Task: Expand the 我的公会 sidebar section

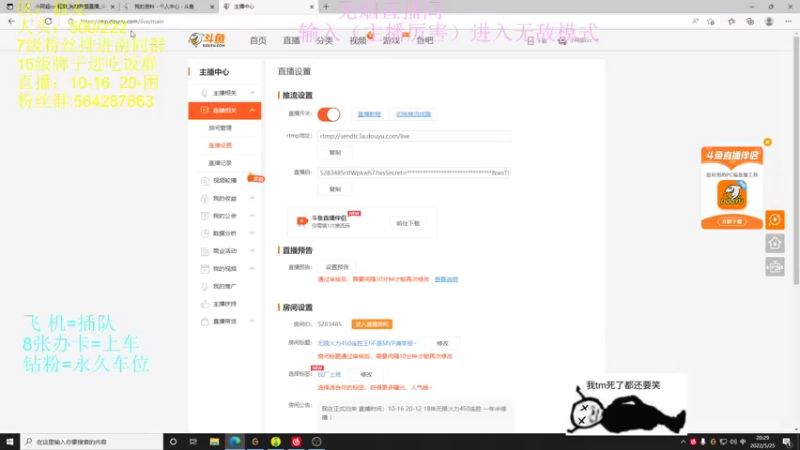Action: coord(252,216)
